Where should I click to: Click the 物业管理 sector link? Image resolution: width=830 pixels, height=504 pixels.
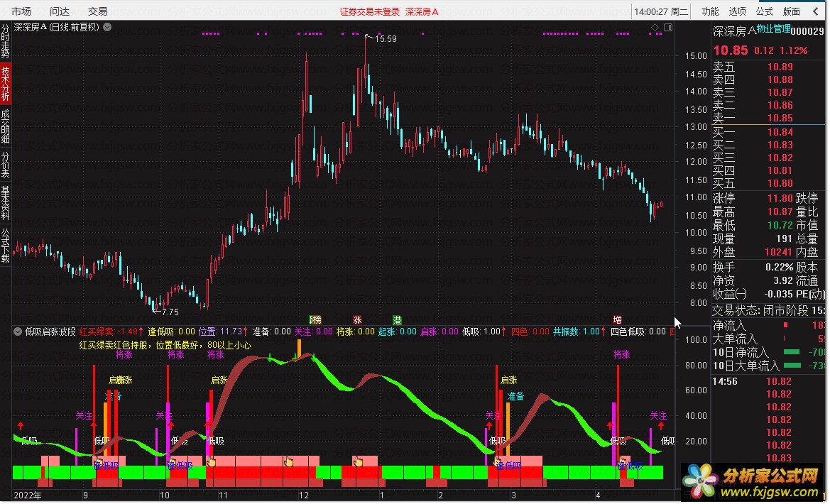[x=773, y=28]
